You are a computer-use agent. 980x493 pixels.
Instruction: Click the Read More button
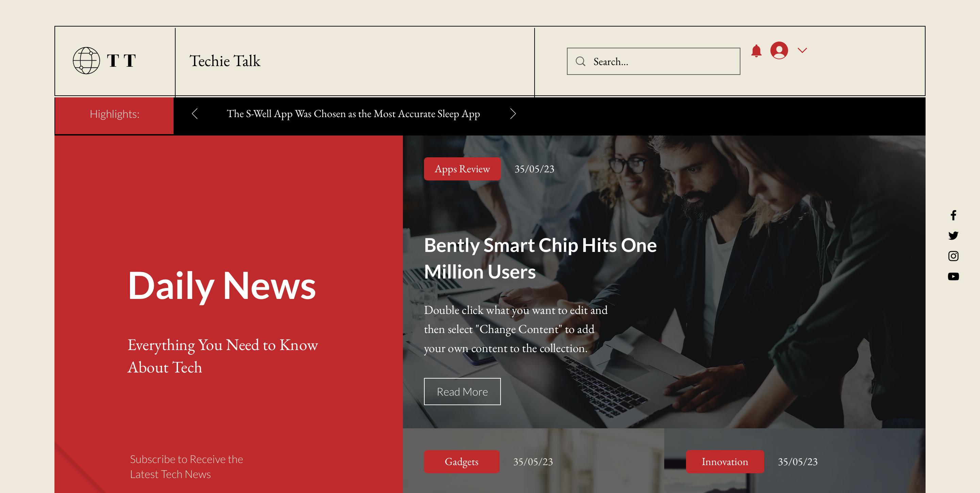(462, 391)
